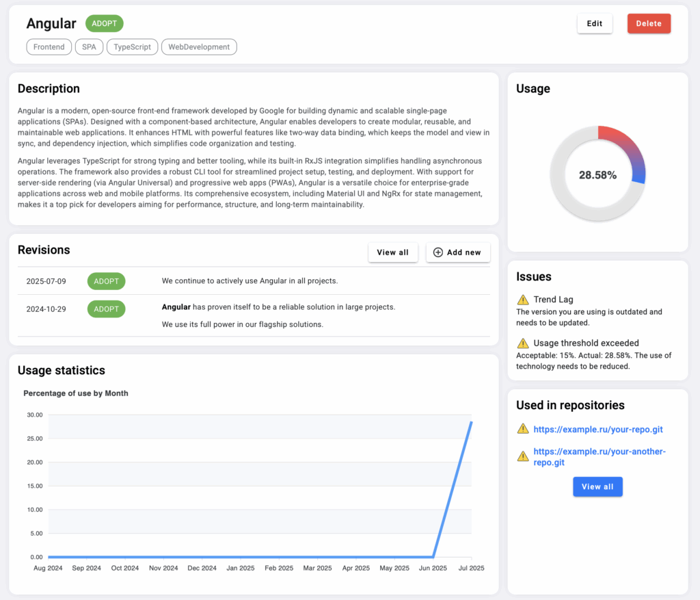Add a new revision
The width and height of the screenshot is (700, 600).
[x=457, y=252]
